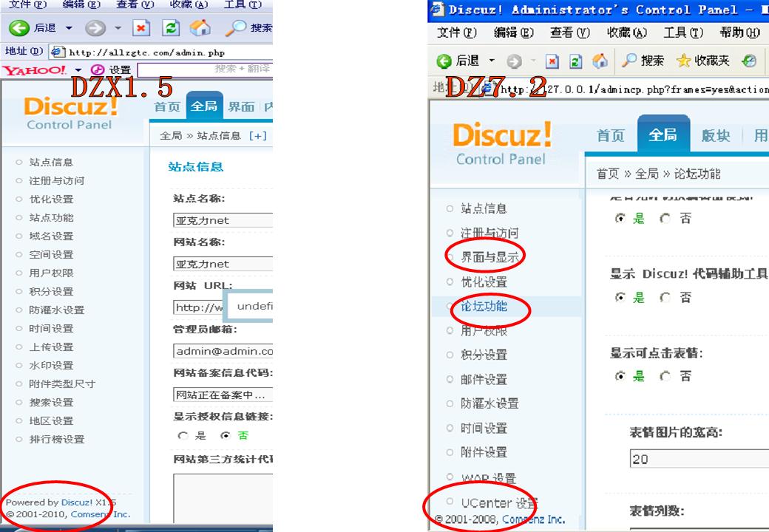Click the [+] next to 站点信息 breadcrumb
Viewport: 769px width, 532px height.
click(x=258, y=136)
